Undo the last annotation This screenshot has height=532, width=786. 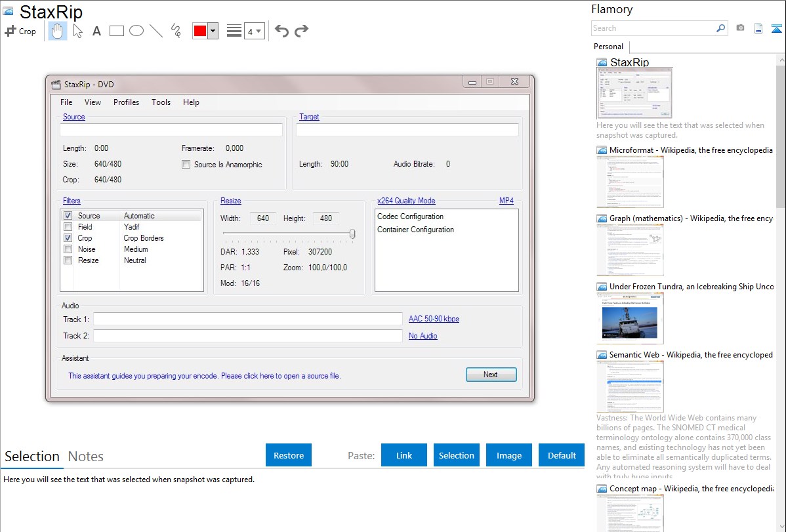281,31
